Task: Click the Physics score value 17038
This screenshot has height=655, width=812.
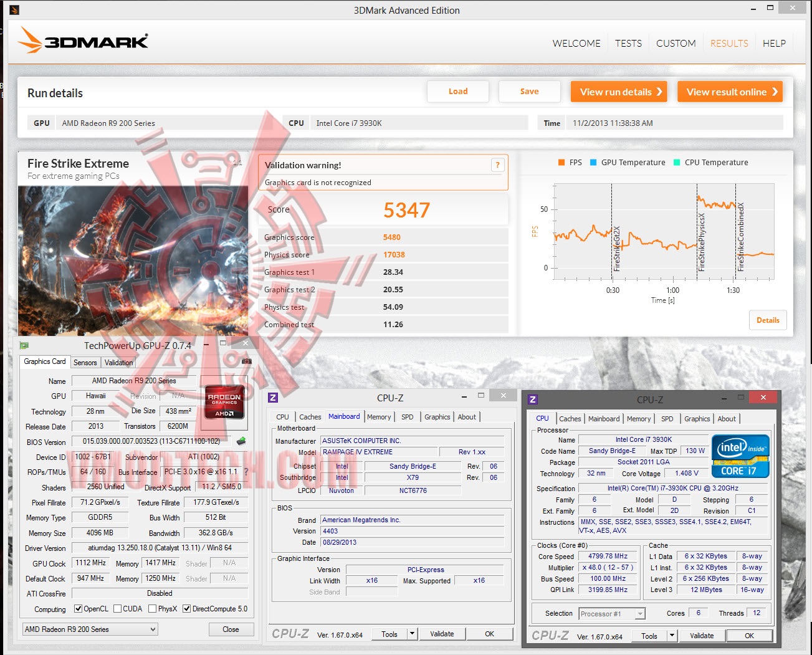Action: (394, 255)
